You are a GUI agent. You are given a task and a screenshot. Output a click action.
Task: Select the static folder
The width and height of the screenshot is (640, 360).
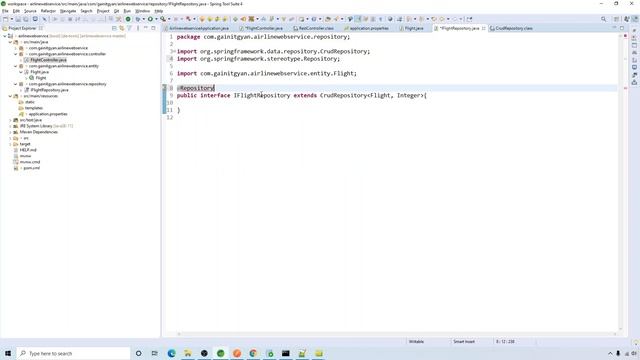(30, 102)
